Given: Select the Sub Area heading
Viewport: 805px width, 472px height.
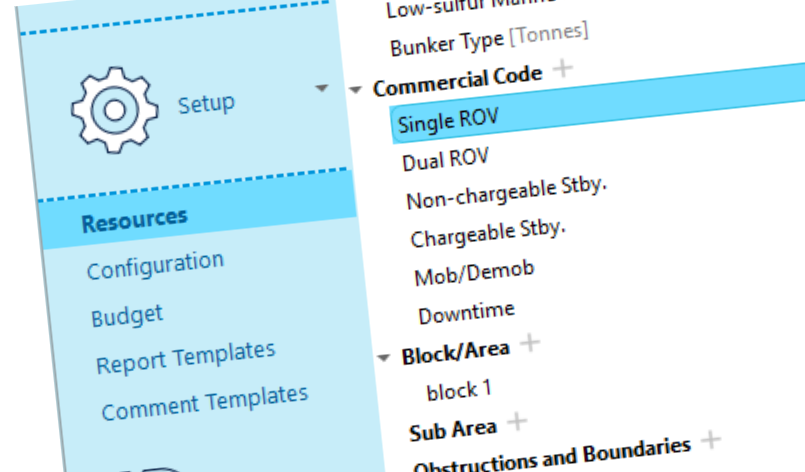Looking at the screenshot, I should [x=453, y=430].
